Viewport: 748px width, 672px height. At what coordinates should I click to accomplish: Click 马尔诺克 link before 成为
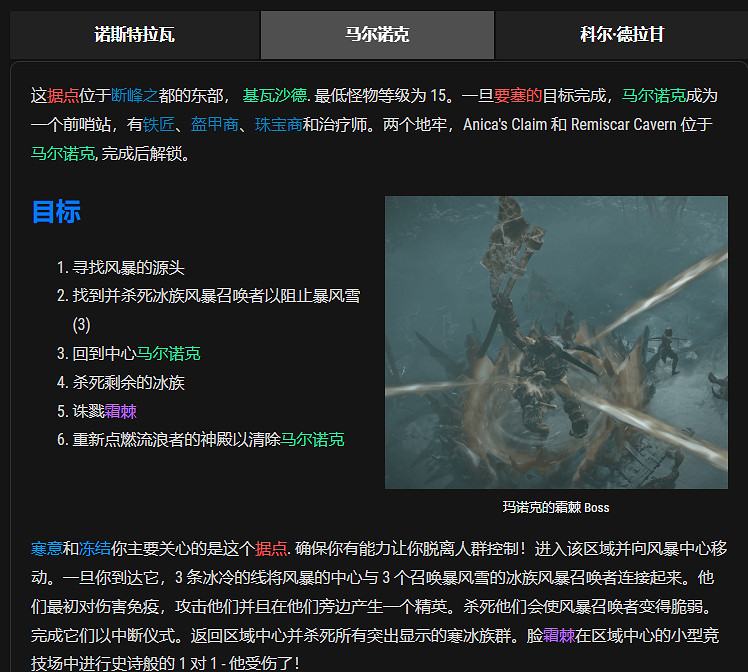coord(654,96)
